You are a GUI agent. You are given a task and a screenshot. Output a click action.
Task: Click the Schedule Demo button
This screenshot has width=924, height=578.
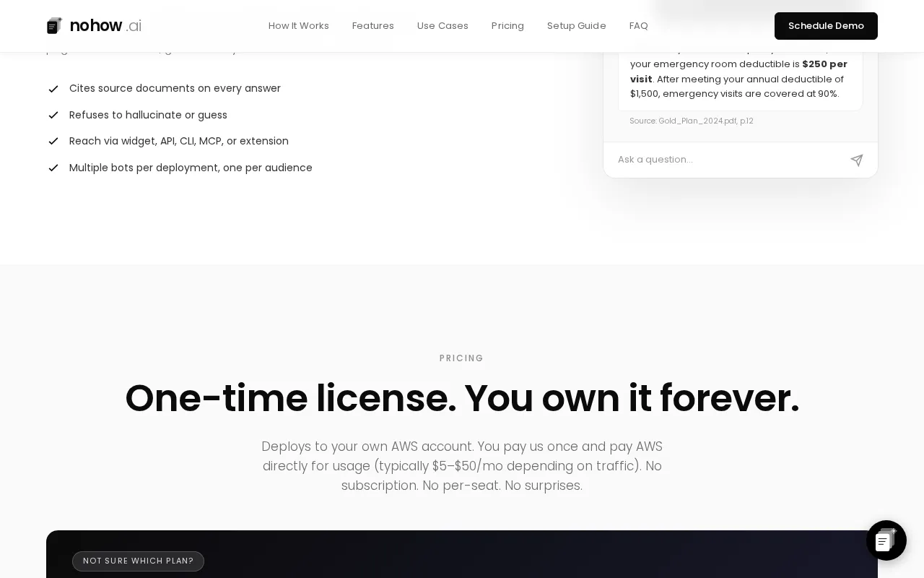click(826, 26)
